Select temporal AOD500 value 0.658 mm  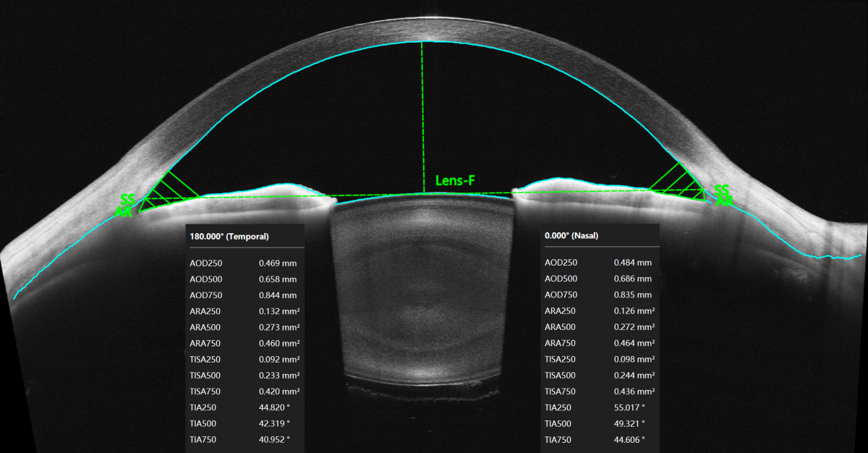pos(278,279)
